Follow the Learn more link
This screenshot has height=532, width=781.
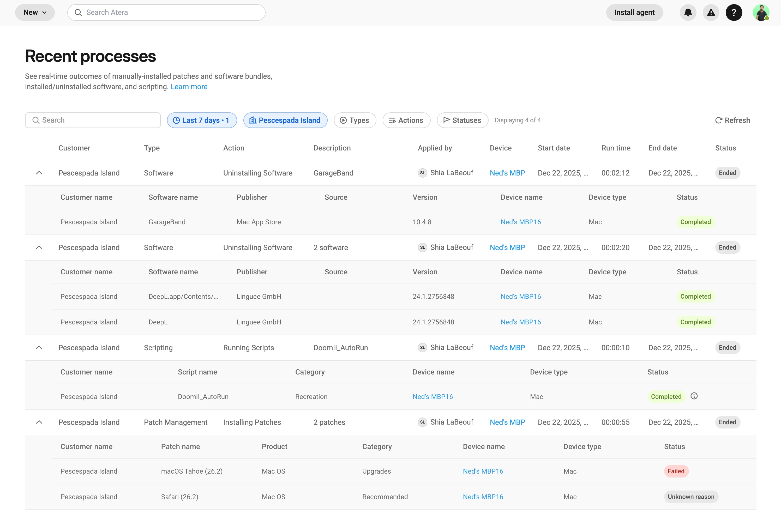[189, 87]
